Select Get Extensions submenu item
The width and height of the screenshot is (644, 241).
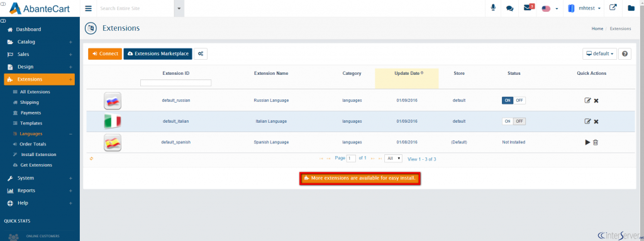[x=36, y=165]
